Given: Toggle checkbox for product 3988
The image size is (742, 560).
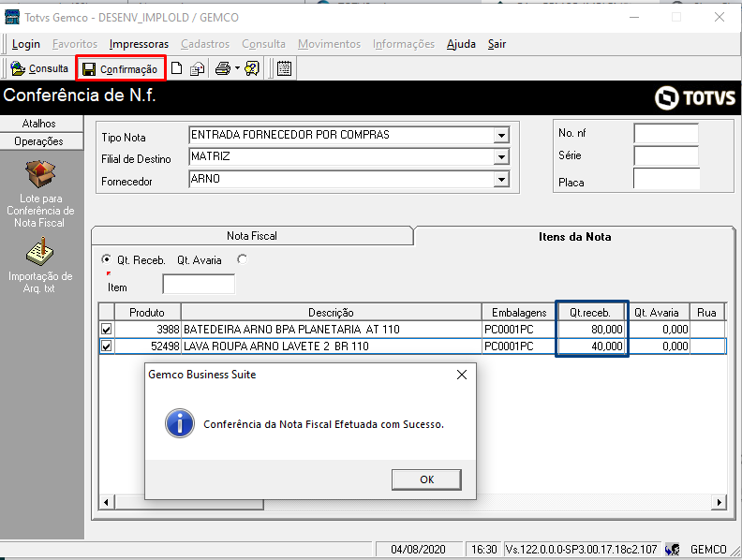Looking at the screenshot, I should click(107, 330).
